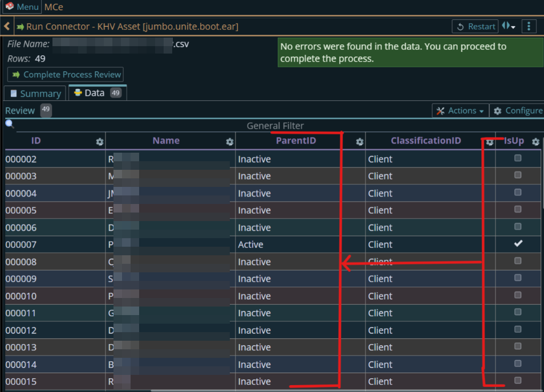Screen dimensions: 544x392
Task: Sort by the Name column header
Action: 166,140
